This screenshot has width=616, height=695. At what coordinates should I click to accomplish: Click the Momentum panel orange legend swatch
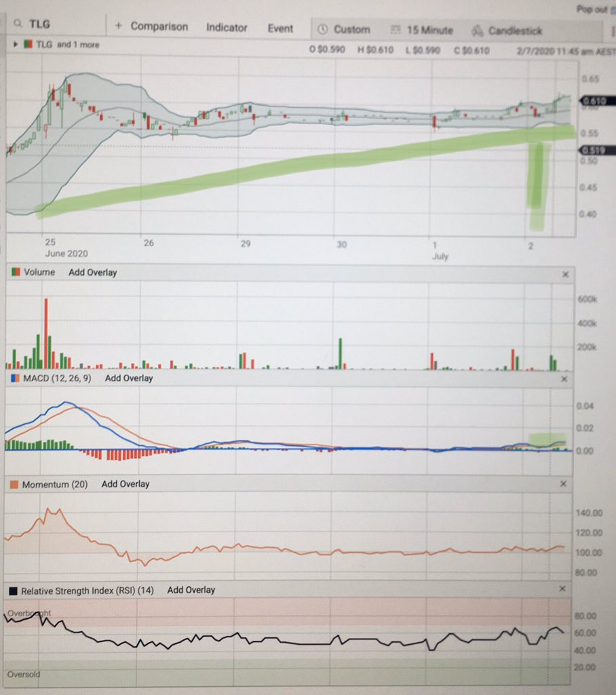[16, 484]
